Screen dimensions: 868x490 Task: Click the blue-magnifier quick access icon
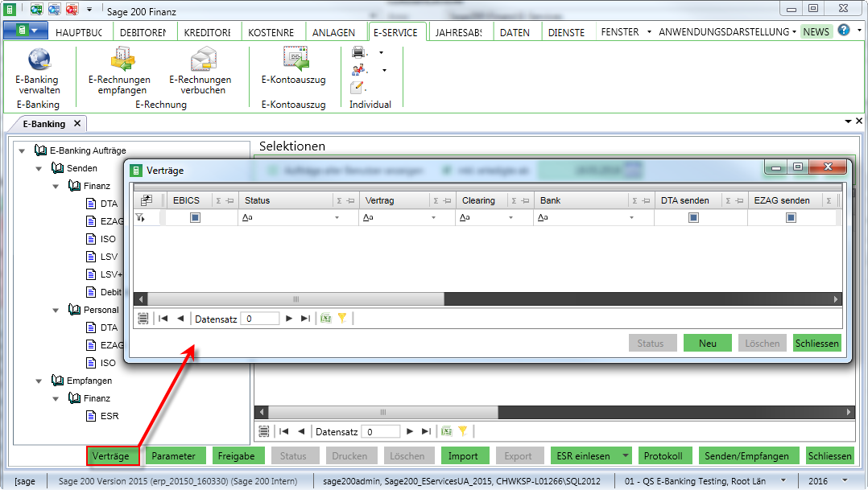pos(54,10)
